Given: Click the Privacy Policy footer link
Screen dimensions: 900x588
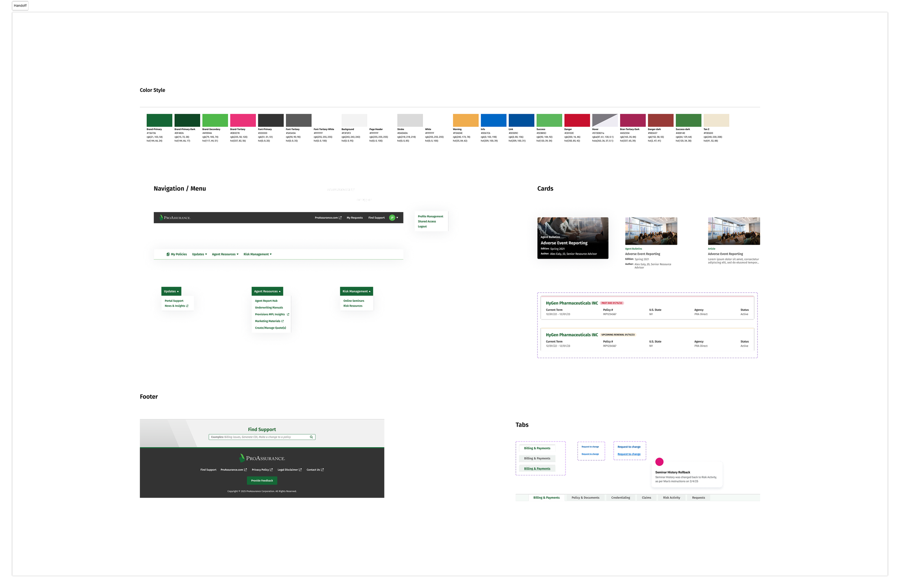Looking at the screenshot, I should click(260, 470).
